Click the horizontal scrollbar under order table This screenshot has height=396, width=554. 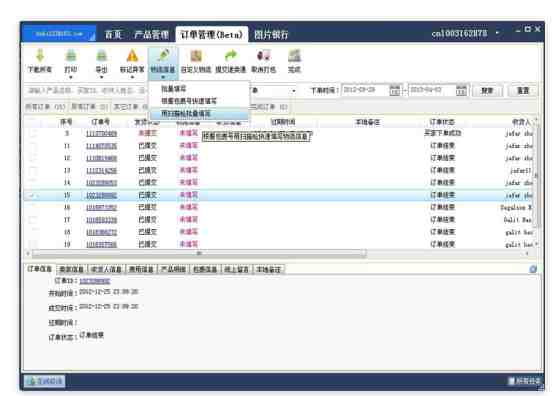pos(199,253)
